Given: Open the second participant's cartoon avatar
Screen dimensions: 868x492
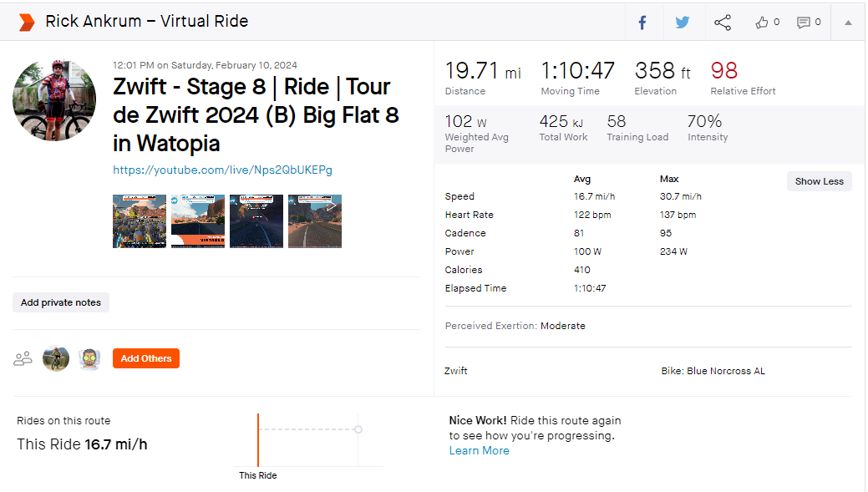Looking at the screenshot, I should pyautogui.click(x=89, y=358).
